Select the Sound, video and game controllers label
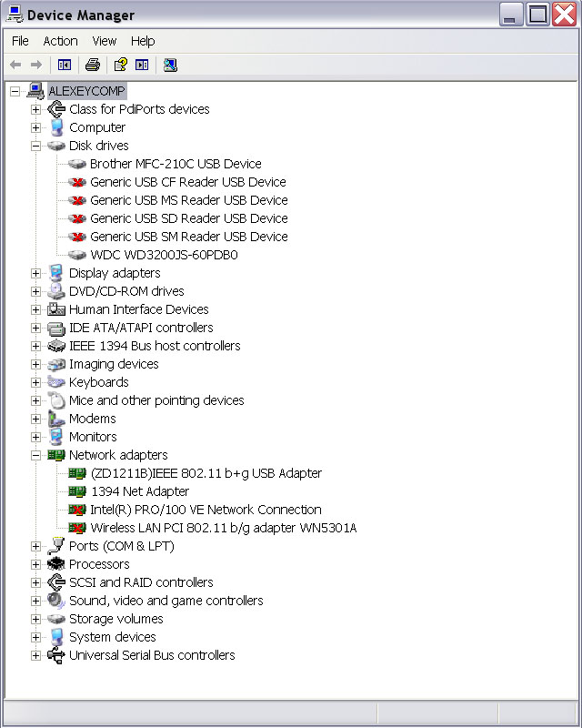Viewport: 582px width, 728px height. coord(166,601)
